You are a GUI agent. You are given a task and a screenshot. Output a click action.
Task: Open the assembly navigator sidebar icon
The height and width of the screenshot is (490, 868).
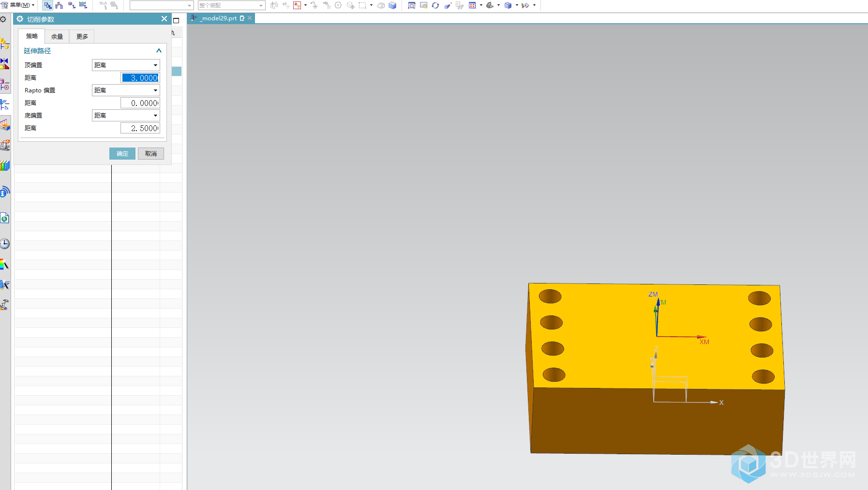tap(5, 44)
